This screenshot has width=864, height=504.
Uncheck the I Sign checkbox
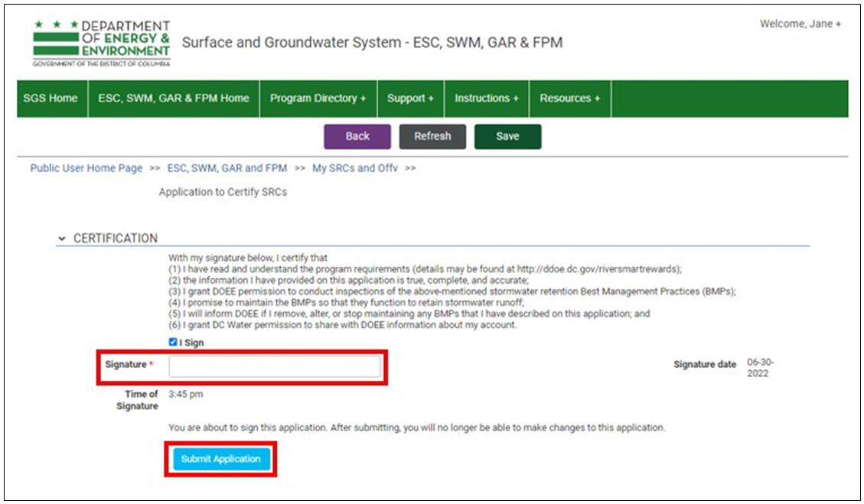pyautogui.click(x=173, y=343)
